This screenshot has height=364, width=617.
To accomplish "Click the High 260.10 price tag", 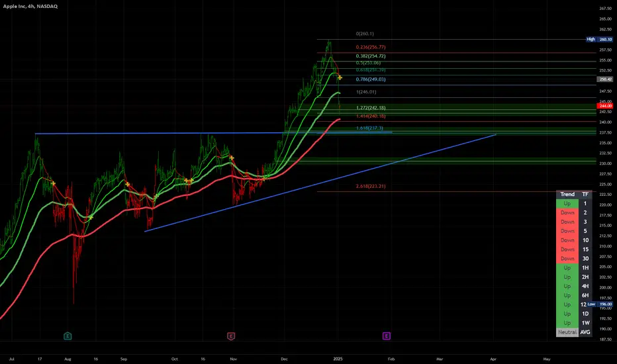I will click(x=599, y=39).
